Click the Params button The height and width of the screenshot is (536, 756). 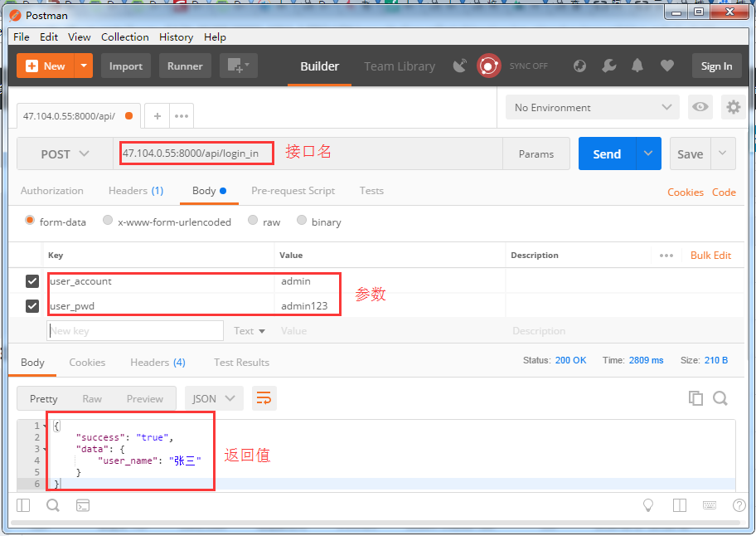pyautogui.click(x=536, y=153)
